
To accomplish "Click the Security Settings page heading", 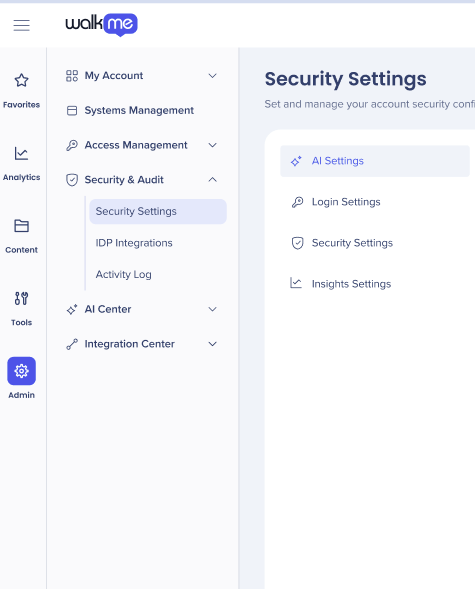I will coord(345,79).
